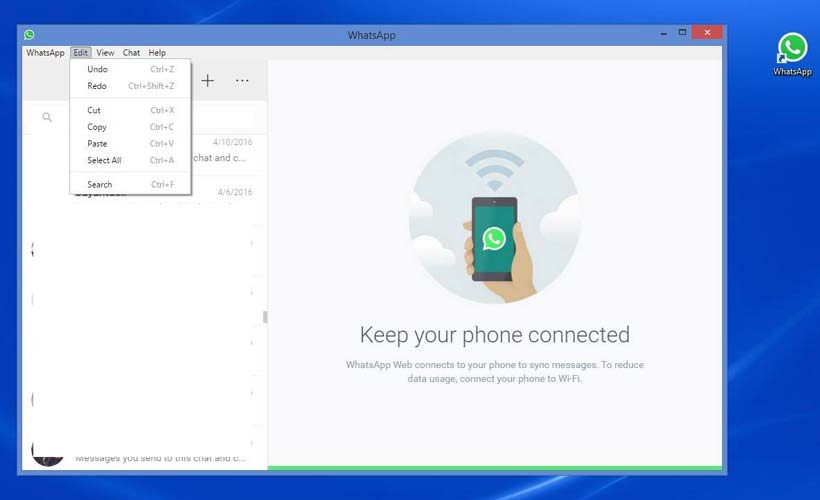Open the View menu
820x500 pixels.
pyautogui.click(x=105, y=53)
